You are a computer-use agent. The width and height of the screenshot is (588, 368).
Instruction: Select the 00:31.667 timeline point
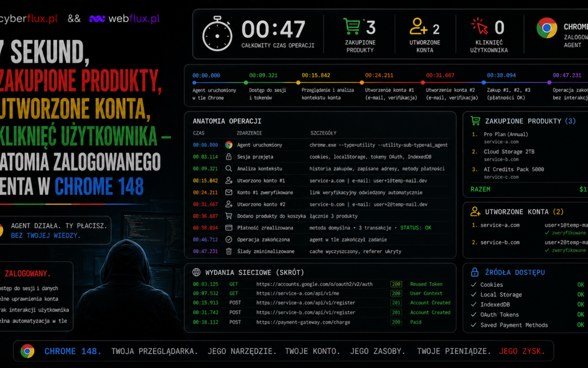422,83
